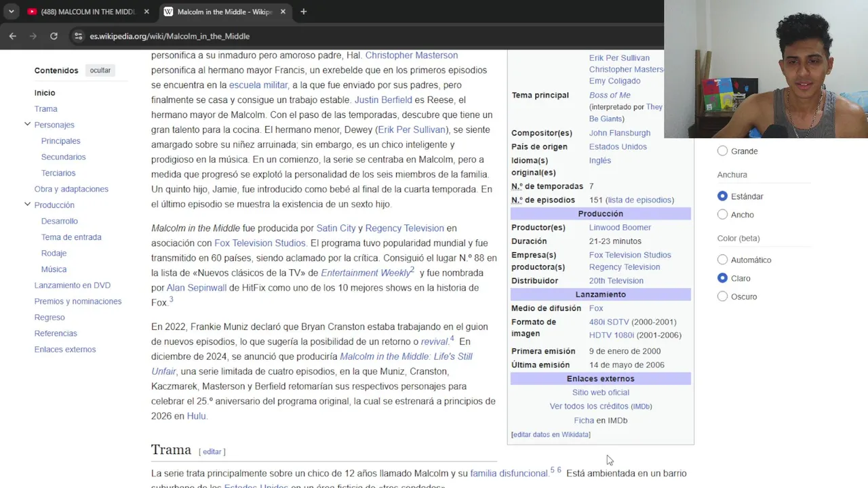Jump to Inicio in contents
The height and width of the screenshot is (488, 868).
pyautogui.click(x=45, y=93)
